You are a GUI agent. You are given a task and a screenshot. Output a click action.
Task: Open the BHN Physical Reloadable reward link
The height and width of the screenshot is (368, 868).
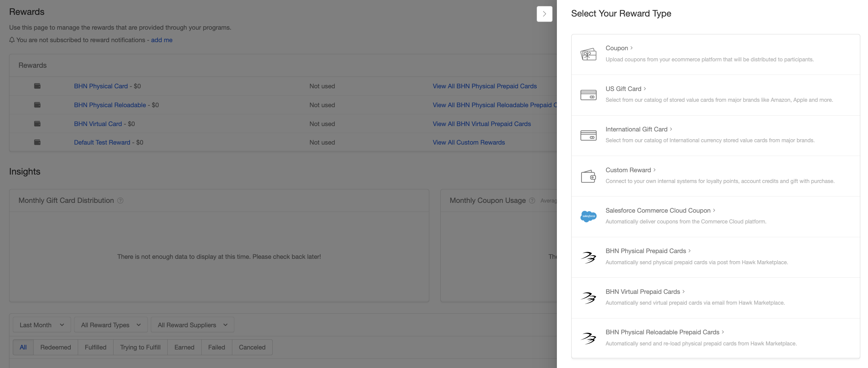pos(110,105)
